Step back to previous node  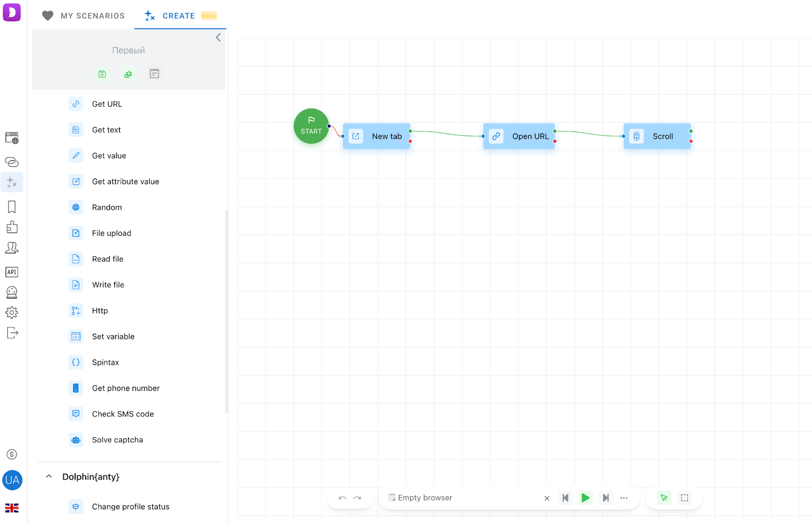(x=565, y=498)
